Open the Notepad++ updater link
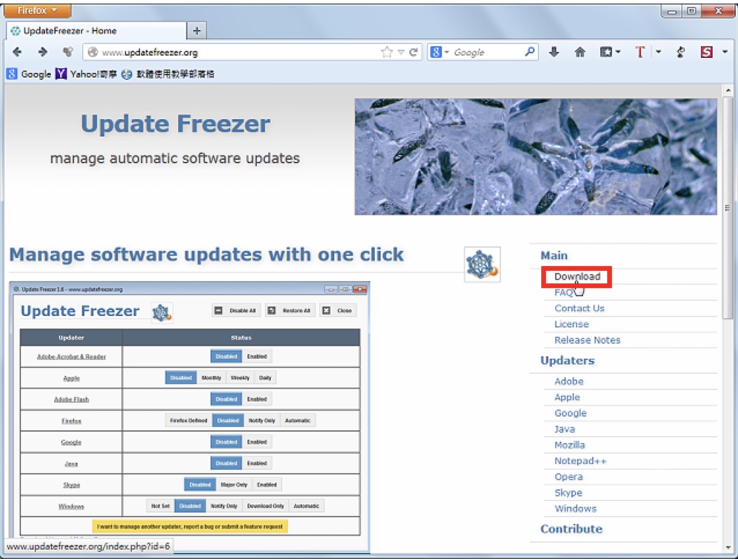Viewport: 738px width, 560px height. click(x=580, y=461)
